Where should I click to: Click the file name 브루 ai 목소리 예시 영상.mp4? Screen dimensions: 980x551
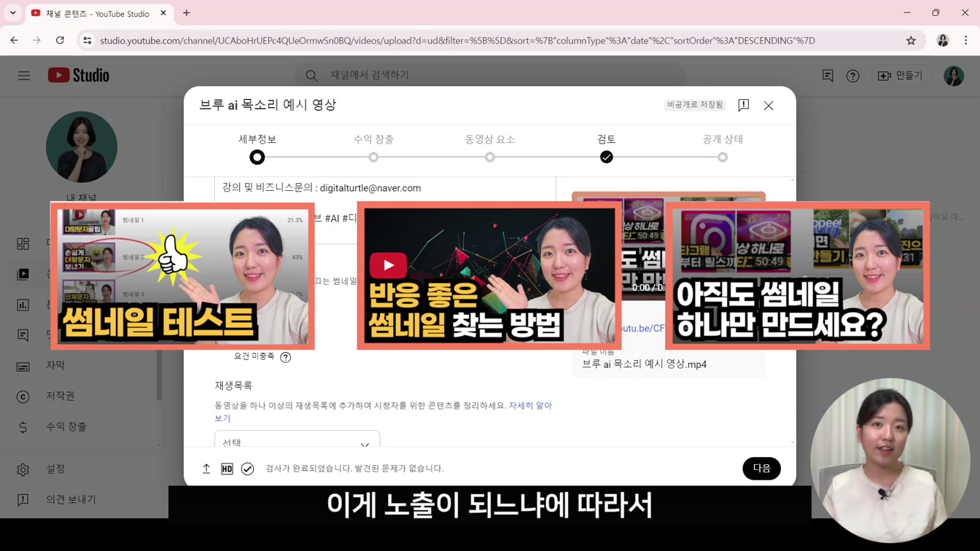click(x=644, y=364)
